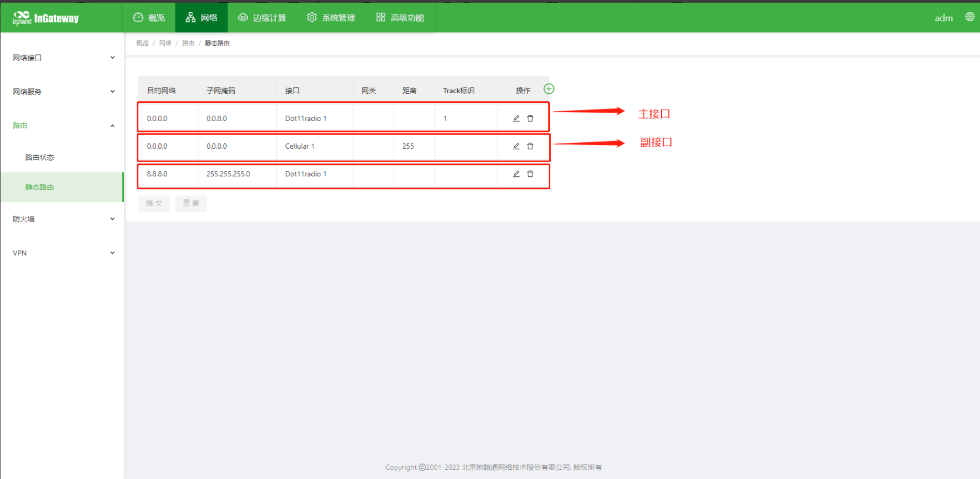Viewport: 980px width, 479px height.
Task: Delete the 8.8.8.0 static route
Action: pos(530,174)
